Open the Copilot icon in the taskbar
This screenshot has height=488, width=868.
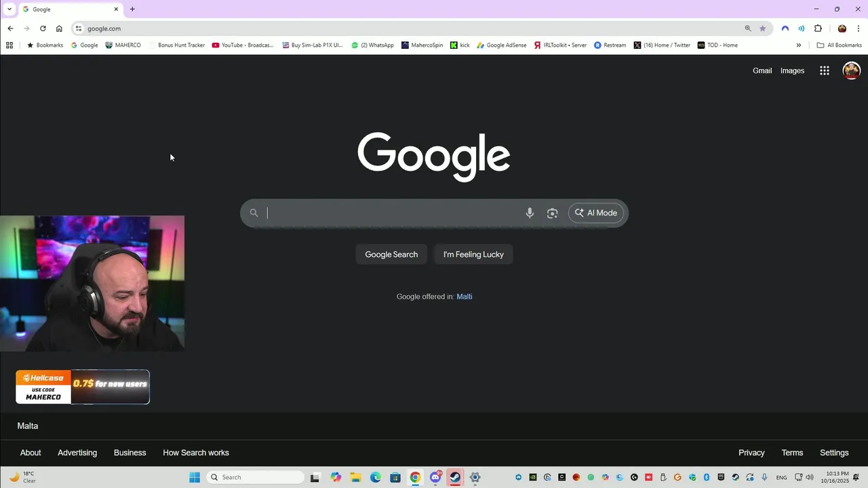(x=336, y=477)
